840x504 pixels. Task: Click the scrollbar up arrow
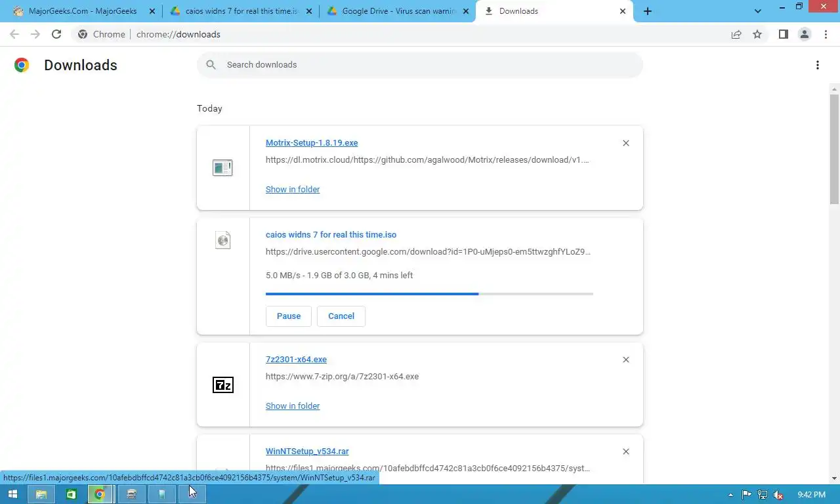tap(834, 88)
